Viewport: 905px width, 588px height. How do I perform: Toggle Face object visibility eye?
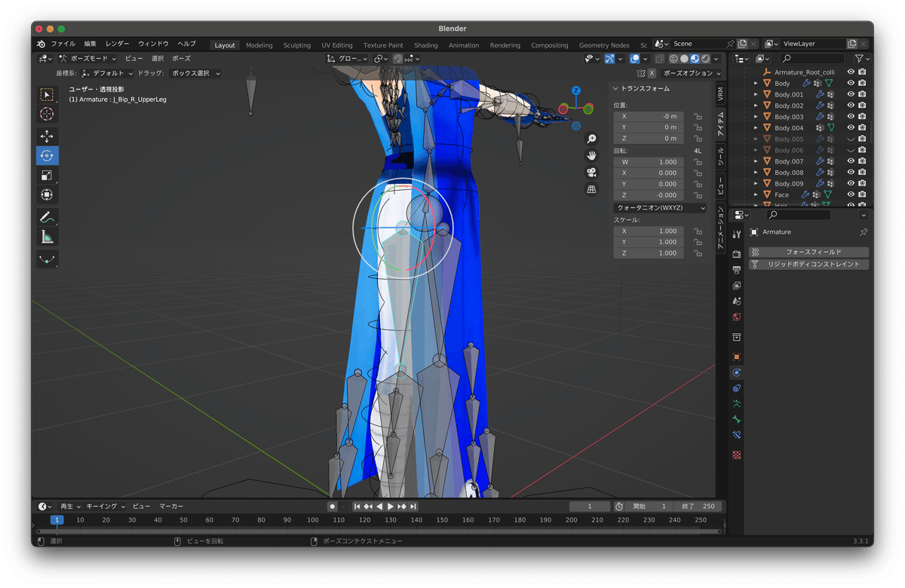(x=851, y=194)
